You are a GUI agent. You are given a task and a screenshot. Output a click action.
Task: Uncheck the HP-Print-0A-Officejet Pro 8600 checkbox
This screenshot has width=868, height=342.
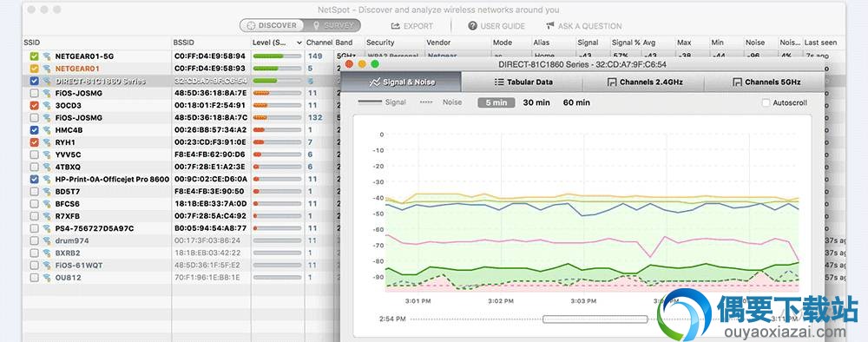coord(35,180)
